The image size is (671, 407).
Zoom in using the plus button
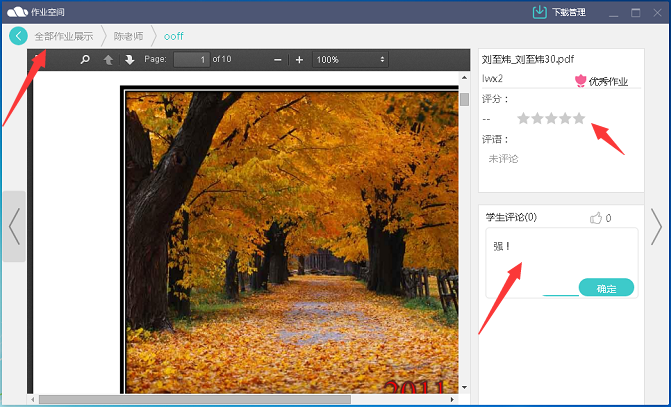[299, 60]
